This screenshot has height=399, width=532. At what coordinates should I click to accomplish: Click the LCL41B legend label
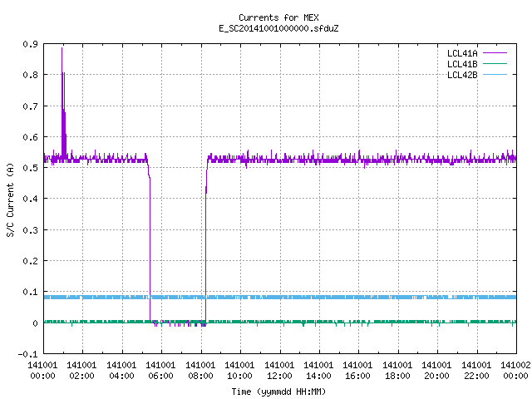pos(462,64)
